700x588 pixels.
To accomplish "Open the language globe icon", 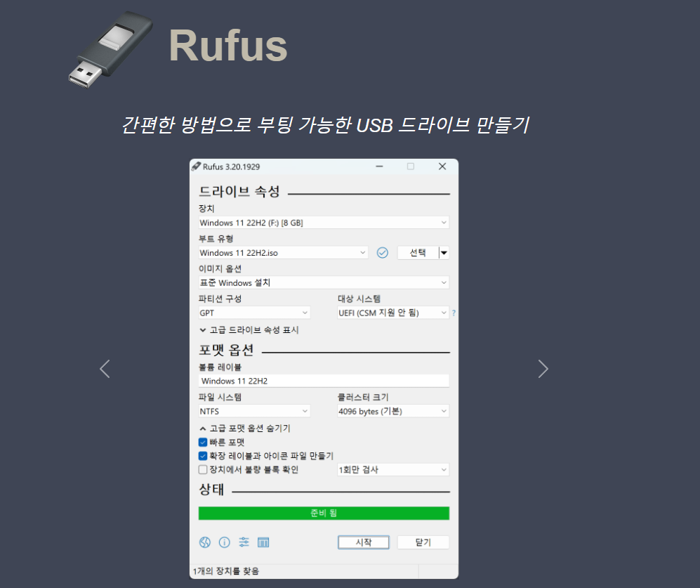I will point(205,542).
